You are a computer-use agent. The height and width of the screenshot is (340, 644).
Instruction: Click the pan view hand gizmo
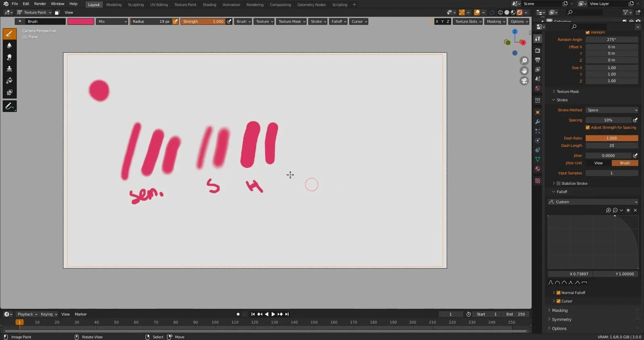coord(524,71)
